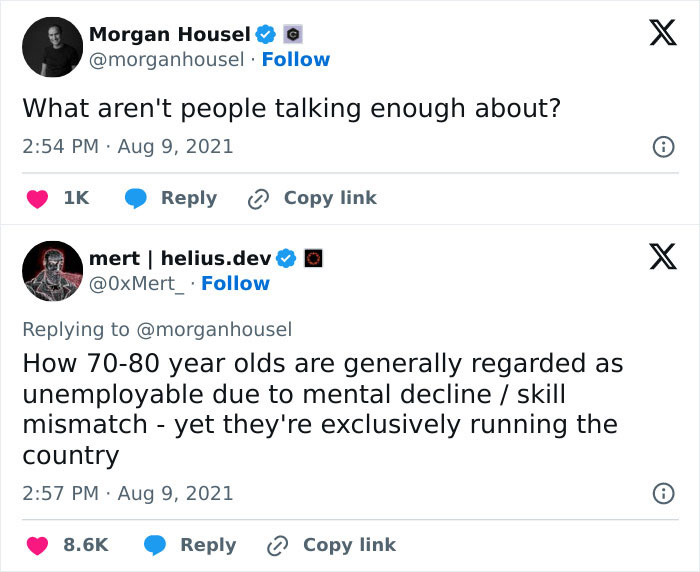Follow @0xMert_
This screenshot has height=572, width=700.
235,284
